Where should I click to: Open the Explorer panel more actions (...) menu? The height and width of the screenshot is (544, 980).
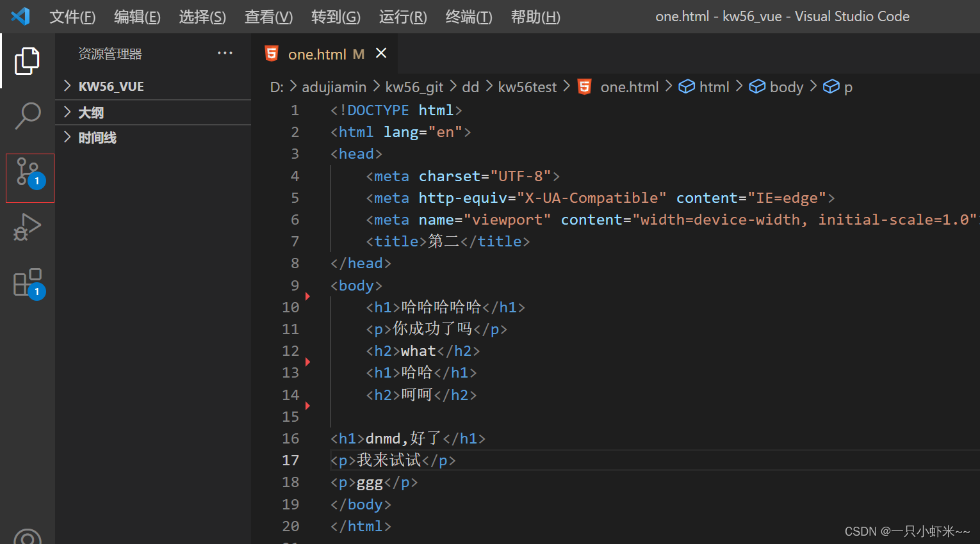click(x=225, y=53)
